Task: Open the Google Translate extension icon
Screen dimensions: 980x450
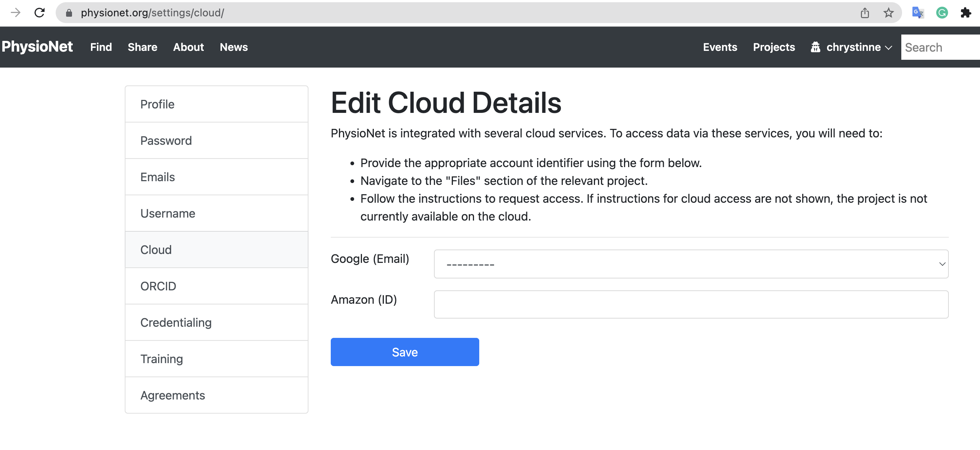Action: click(x=918, y=13)
